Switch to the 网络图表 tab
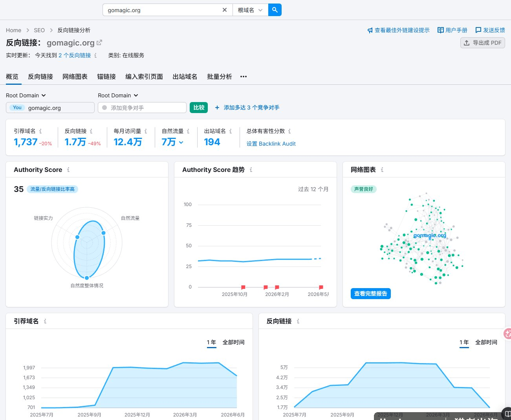 pyautogui.click(x=75, y=77)
